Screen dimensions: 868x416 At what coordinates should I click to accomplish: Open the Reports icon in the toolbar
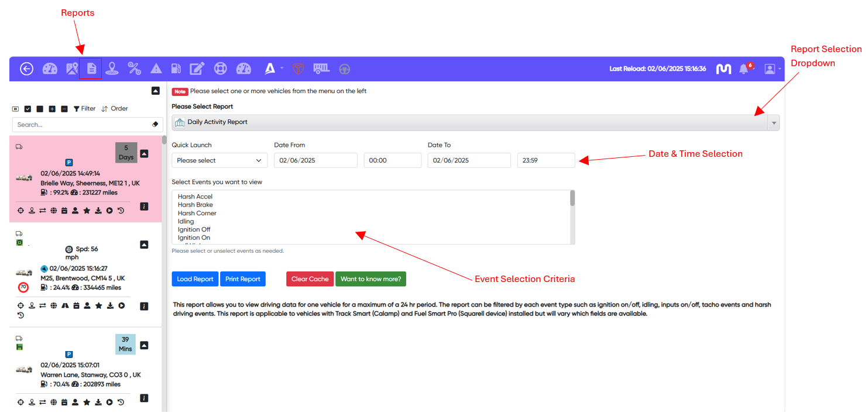[x=91, y=68]
